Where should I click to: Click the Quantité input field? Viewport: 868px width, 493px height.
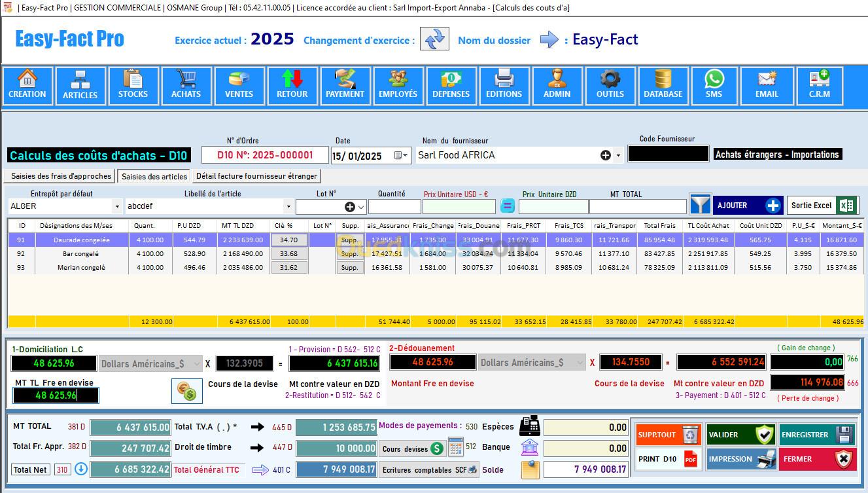(394, 207)
